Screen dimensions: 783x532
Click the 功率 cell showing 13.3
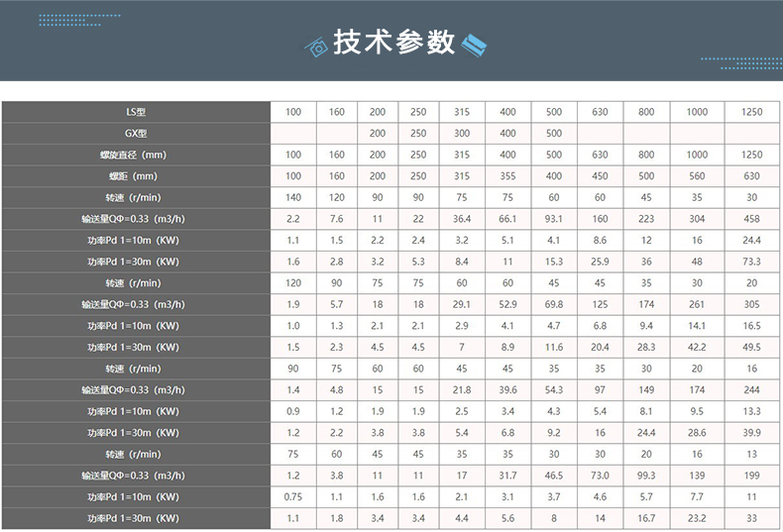751,412
